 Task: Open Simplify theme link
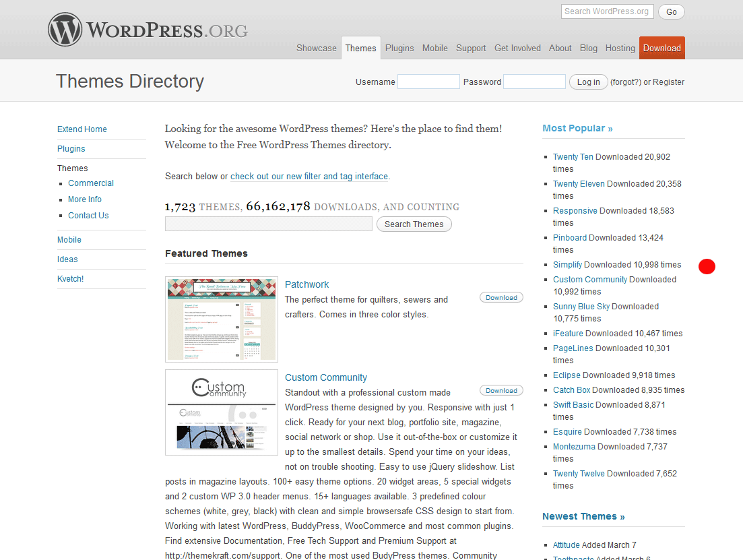tap(567, 265)
